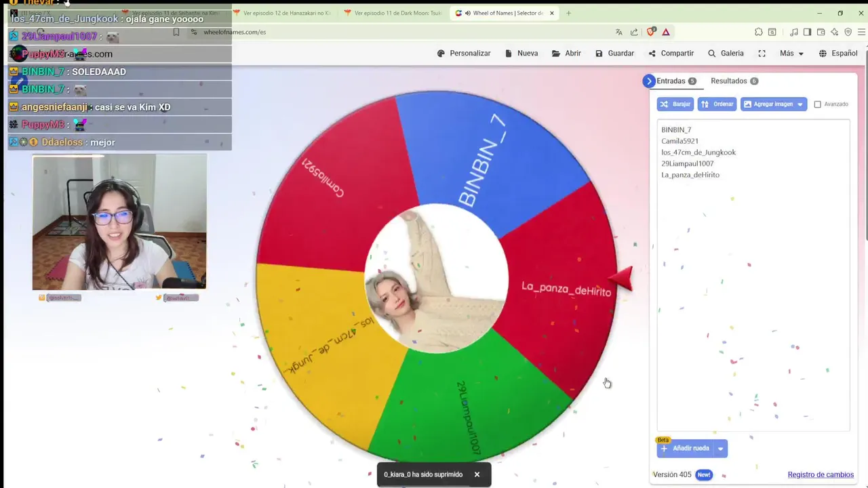Click the New! version badge
Viewport: 868px width, 488px height.
[x=704, y=474]
